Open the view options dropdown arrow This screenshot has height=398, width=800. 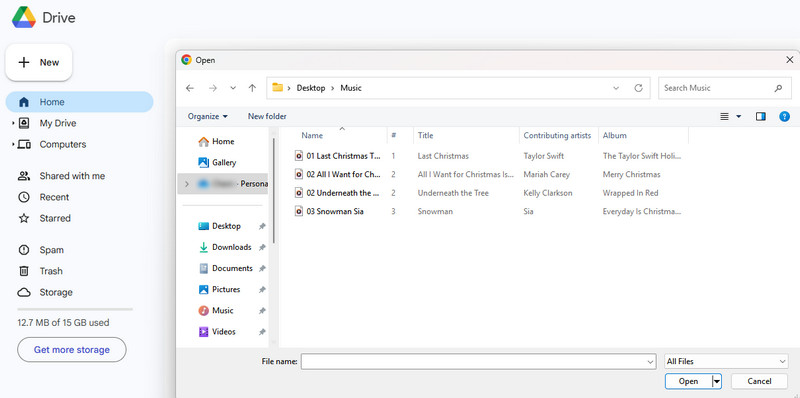[738, 116]
